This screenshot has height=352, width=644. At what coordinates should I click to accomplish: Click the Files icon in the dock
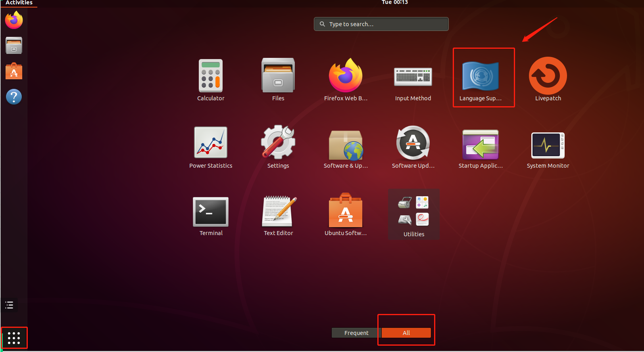tap(14, 45)
